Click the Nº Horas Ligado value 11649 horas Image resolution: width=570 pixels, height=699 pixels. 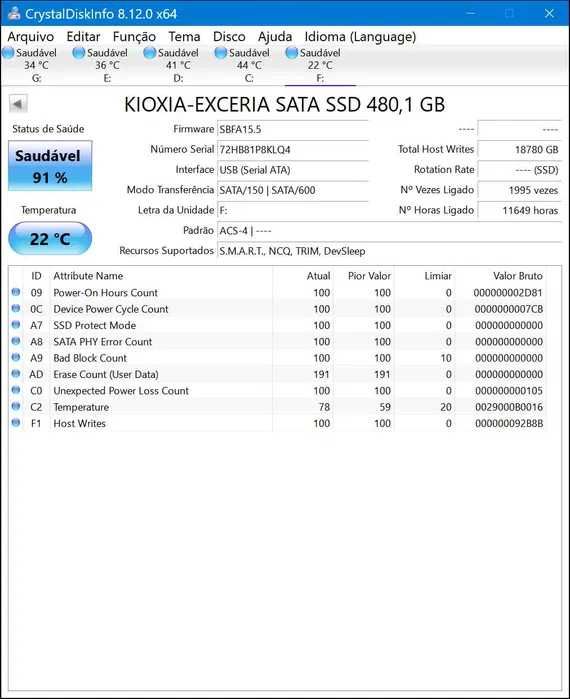coord(519,210)
